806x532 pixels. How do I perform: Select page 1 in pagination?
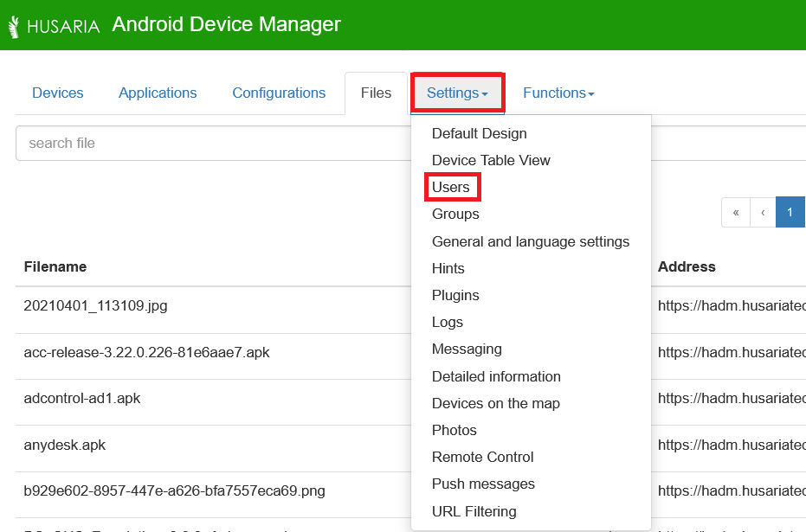(790, 212)
